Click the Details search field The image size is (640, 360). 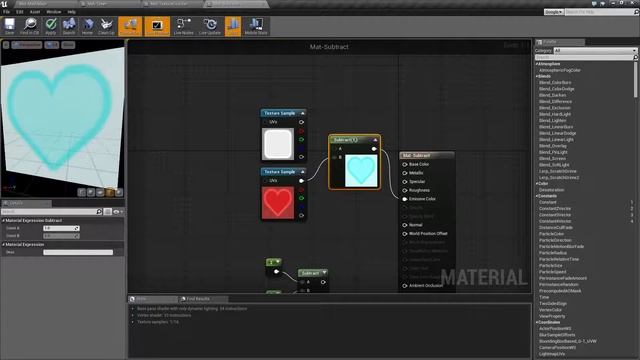tap(49, 211)
